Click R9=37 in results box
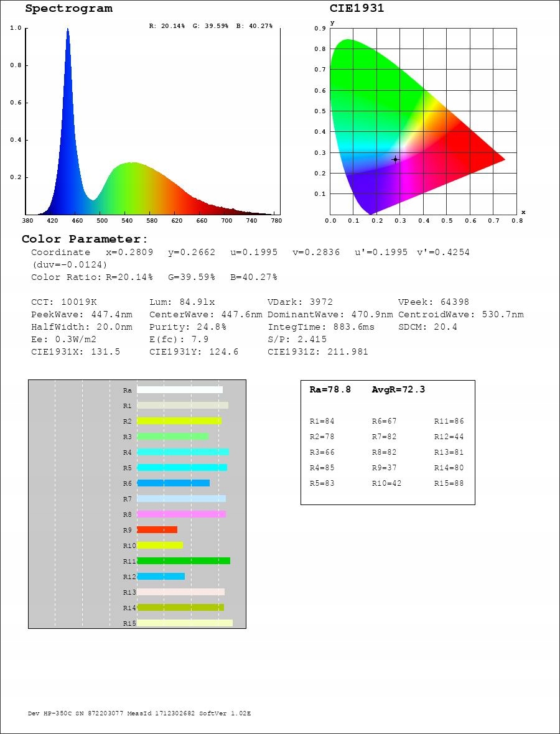Screen dimensions: 560x734 tap(385, 468)
